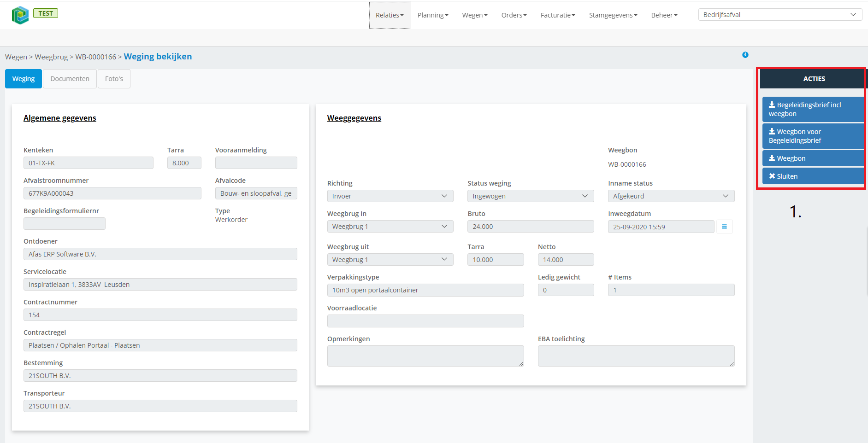Screen dimensions: 868x443
Task: Click the blue info icon
Action: pyautogui.click(x=745, y=55)
